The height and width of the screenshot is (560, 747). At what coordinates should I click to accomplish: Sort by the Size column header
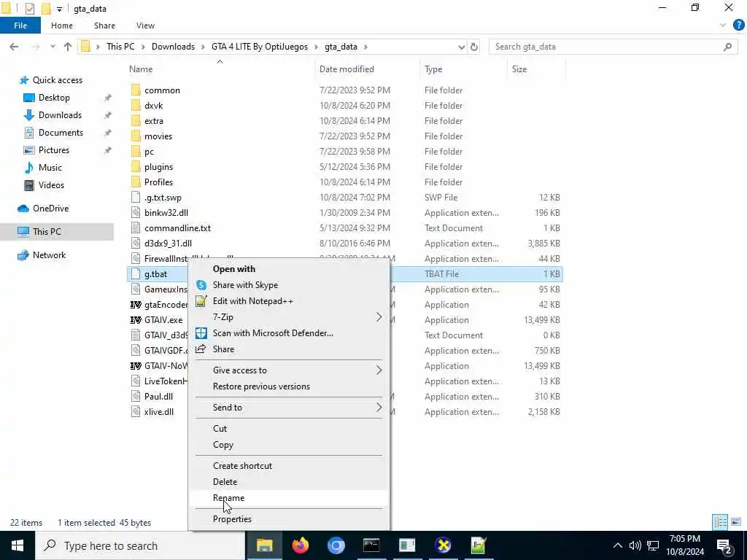[519, 69]
